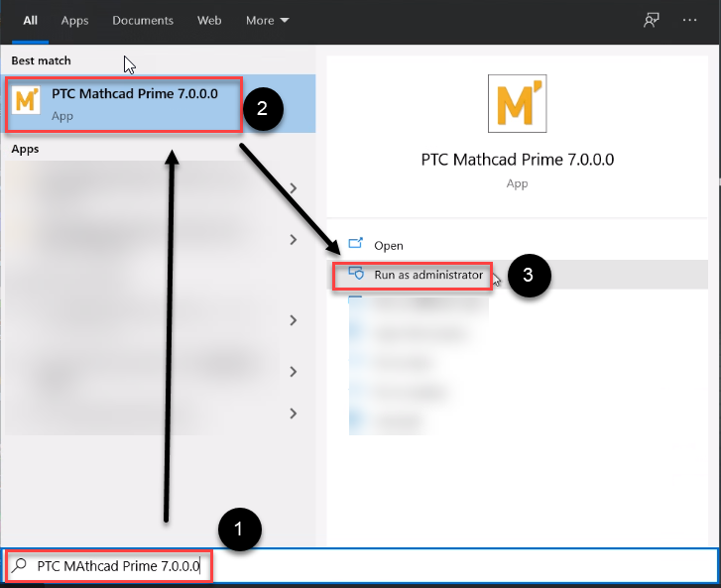This screenshot has width=721, height=588.
Task: Open the Apps search tab
Action: 74,21
